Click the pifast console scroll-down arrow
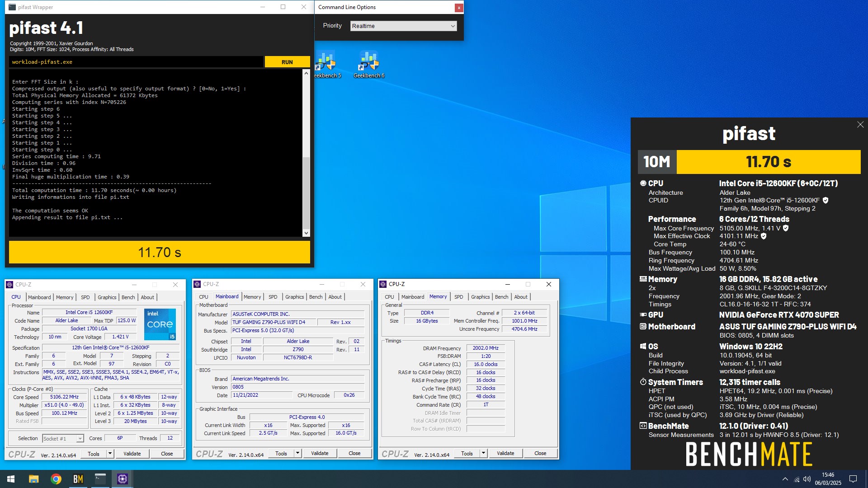Screen dimensions: 868x488 306,233
